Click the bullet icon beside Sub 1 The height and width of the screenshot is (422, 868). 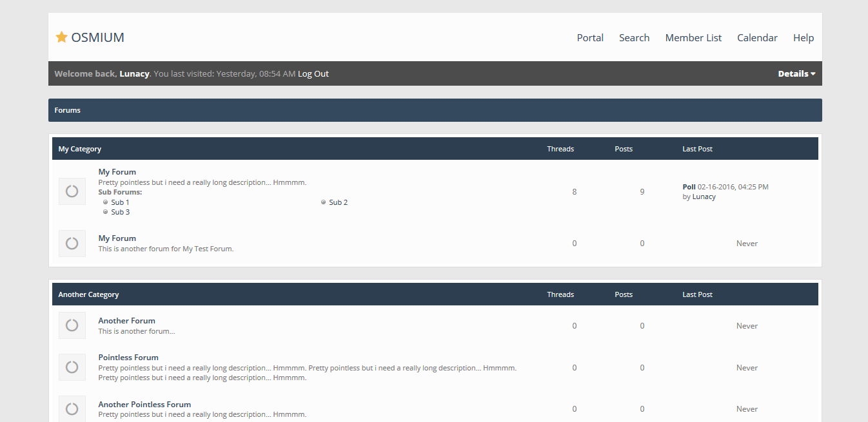click(105, 202)
